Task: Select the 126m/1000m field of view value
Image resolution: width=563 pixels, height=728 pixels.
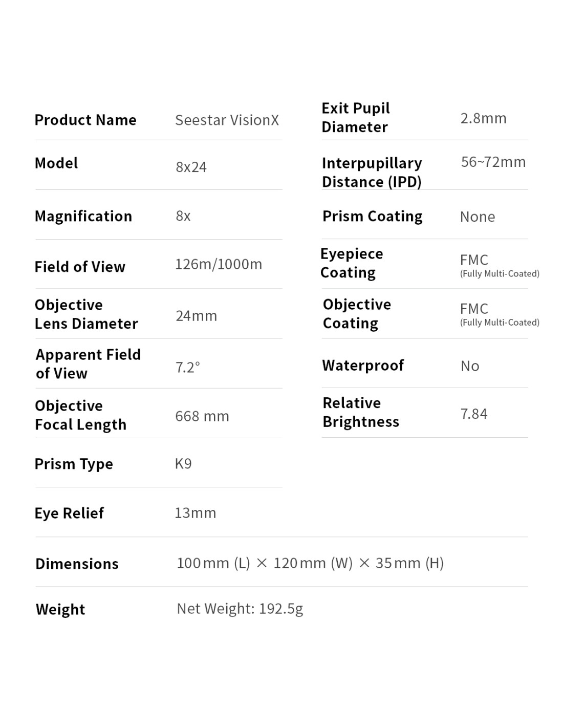Action: 219,264
